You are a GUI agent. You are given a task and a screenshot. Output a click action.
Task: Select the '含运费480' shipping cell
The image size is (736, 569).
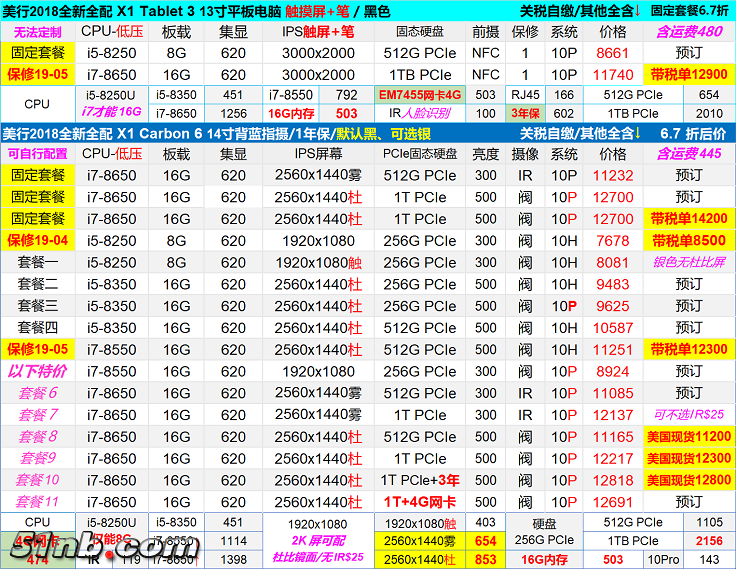click(689, 31)
